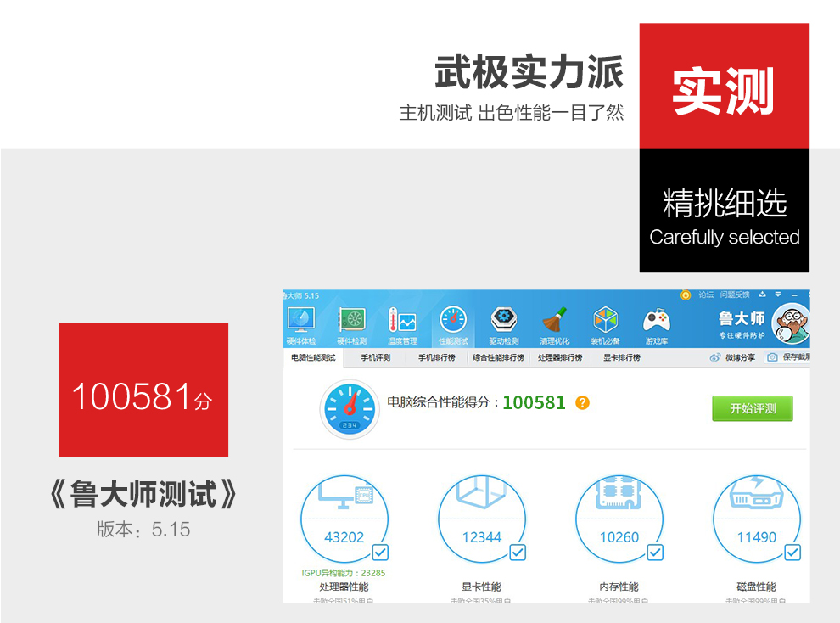
Task: Click the 鲁大师 mascot avatar
Action: point(791,323)
